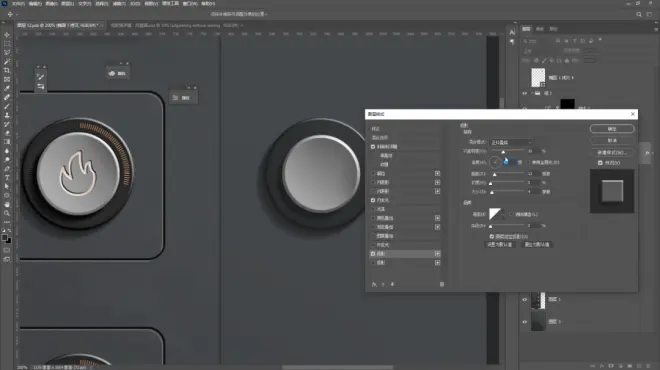
Task: Select the Gradient tool
Action: pyautogui.click(x=7, y=142)
